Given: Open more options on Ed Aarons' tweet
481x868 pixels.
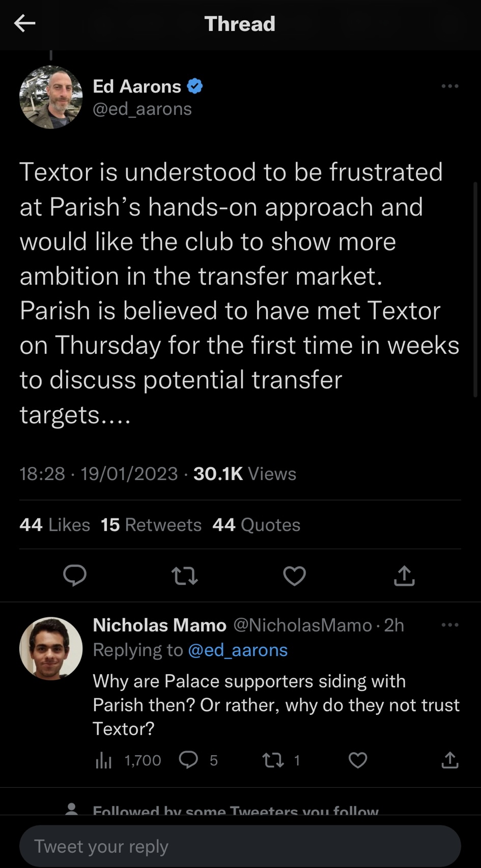Looking at the screenshot, I should [x=450, y=86].
